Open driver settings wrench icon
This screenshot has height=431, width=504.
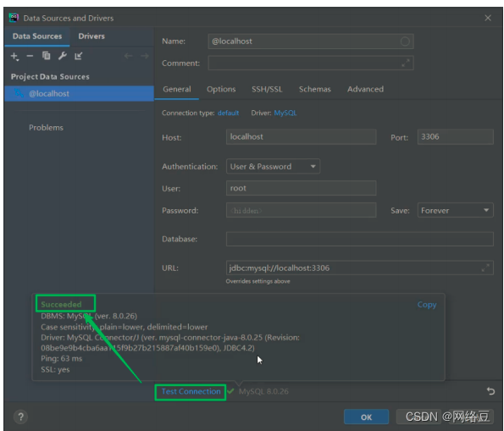(63, 56)
